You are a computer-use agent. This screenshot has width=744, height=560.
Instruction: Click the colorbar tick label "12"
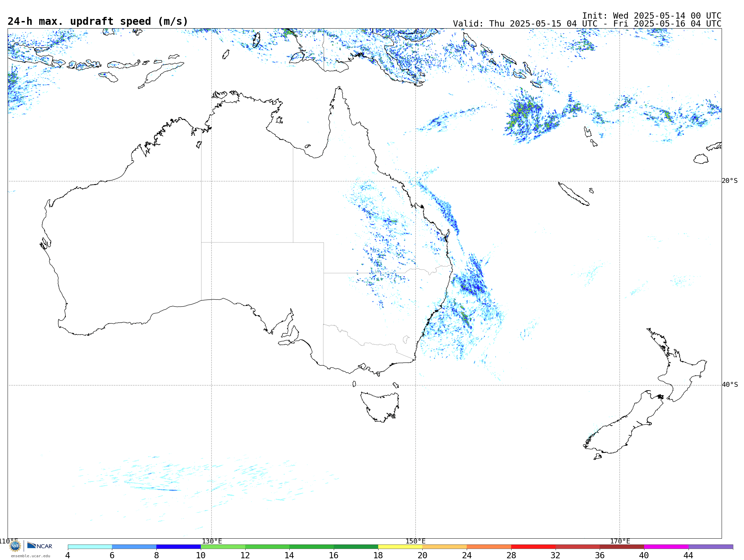click(245, 556)
